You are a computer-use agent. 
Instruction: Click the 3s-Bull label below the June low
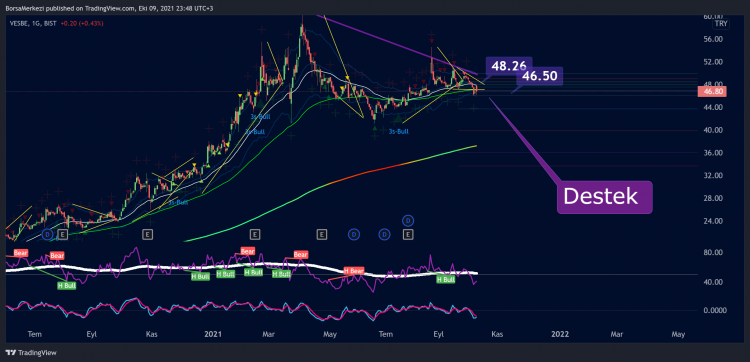(398, 132)
